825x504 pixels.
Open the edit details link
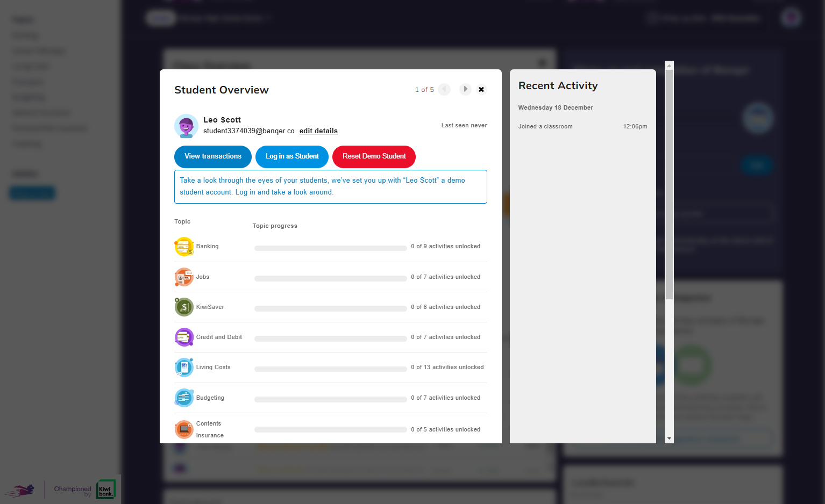coord(318,131)
